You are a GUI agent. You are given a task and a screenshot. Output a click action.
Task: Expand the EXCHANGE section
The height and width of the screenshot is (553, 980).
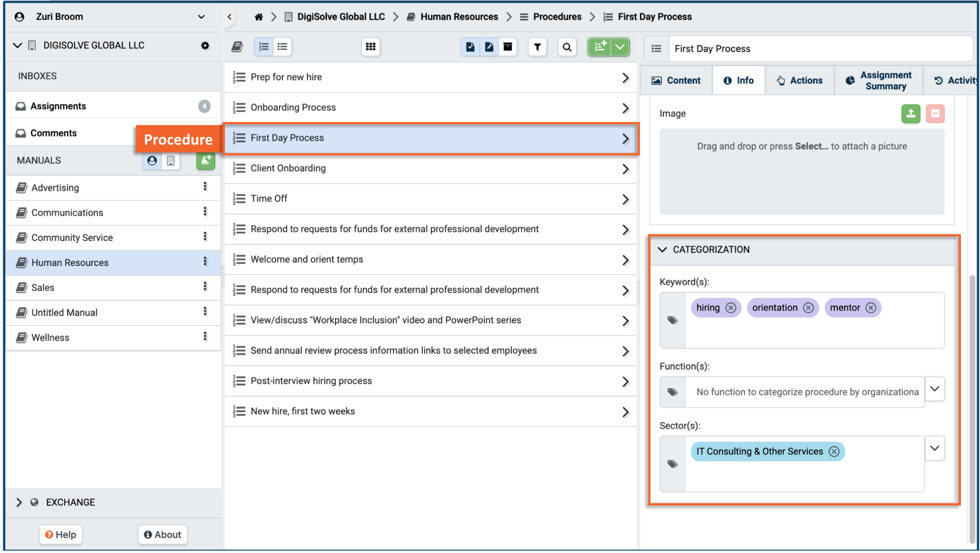[x=19, y=502]
